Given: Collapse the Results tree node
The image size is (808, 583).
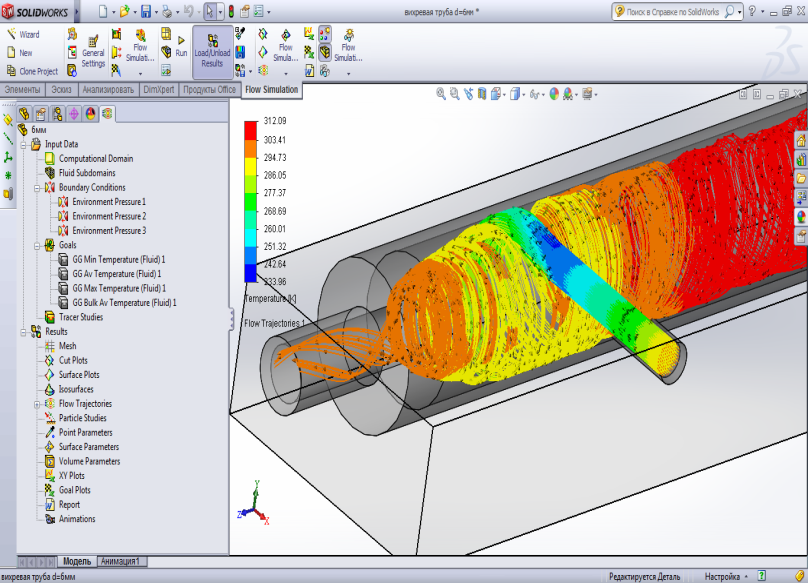Looking at the screenshot, I should pyautogui.click(x=24, y=332).
